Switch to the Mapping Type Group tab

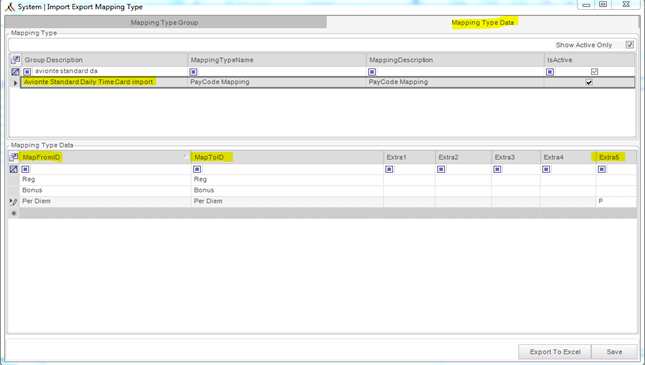(x=165, y=23)
